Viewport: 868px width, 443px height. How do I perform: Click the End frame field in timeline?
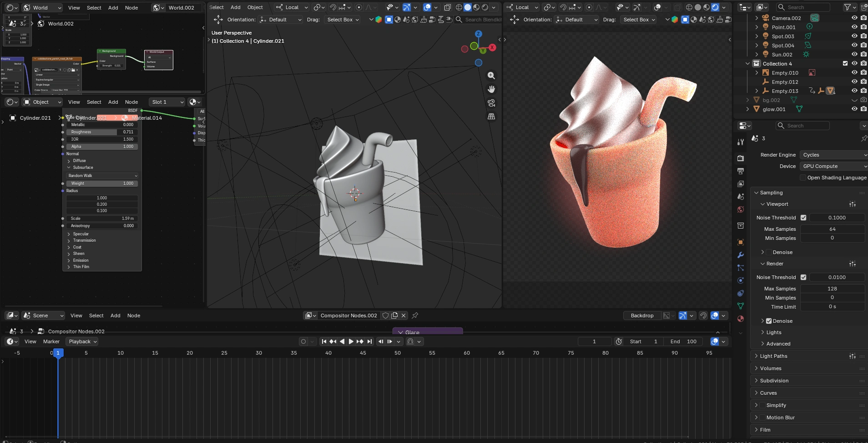tap(684, 341)
